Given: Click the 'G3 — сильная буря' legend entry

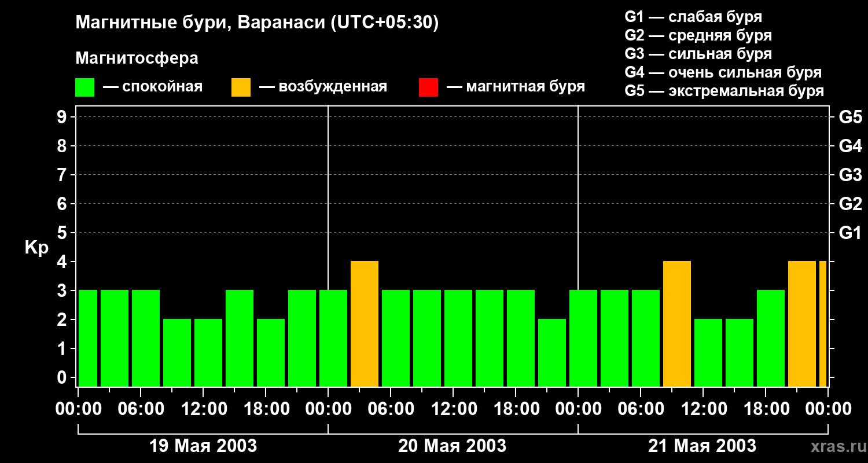Looking at the screenshot, I should [698, 54].
